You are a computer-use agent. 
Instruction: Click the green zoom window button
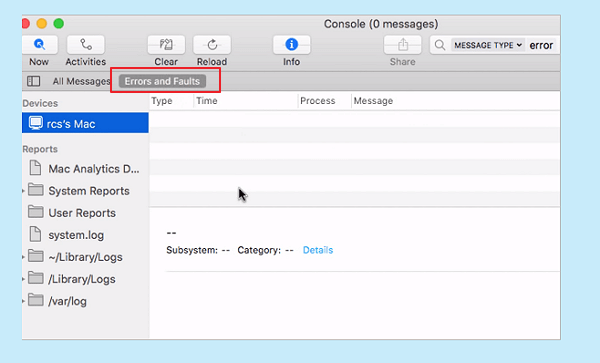pos(59,24)
